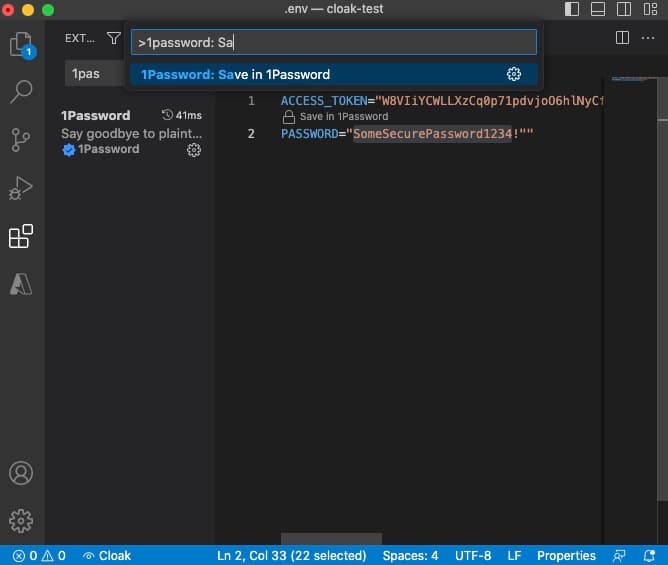Click the errors and warnings status indicator
668x565 pixels.
coord(39,556)
